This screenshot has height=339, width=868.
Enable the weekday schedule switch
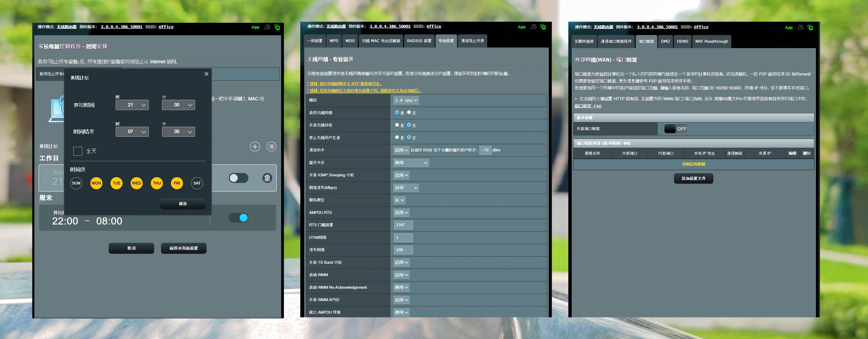[x=239, y=178]
